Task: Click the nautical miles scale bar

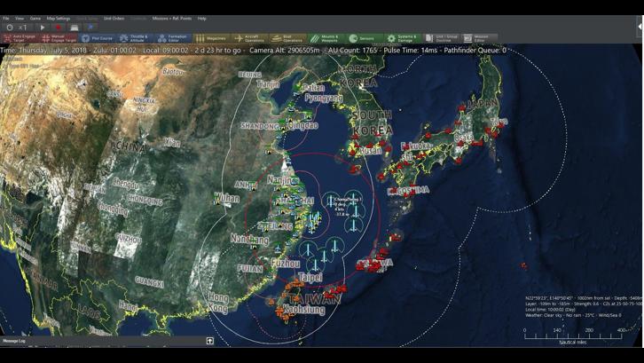Action: point(574,335)
